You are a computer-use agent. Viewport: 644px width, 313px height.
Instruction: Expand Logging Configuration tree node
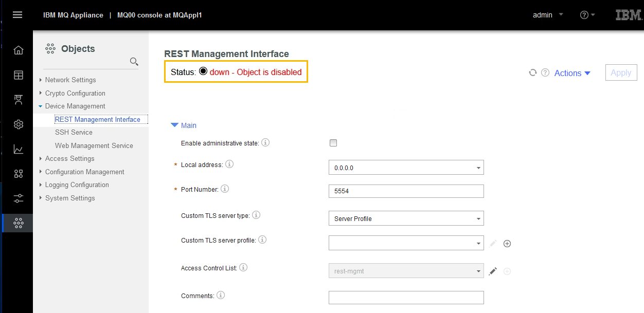[x=41, y=185]
